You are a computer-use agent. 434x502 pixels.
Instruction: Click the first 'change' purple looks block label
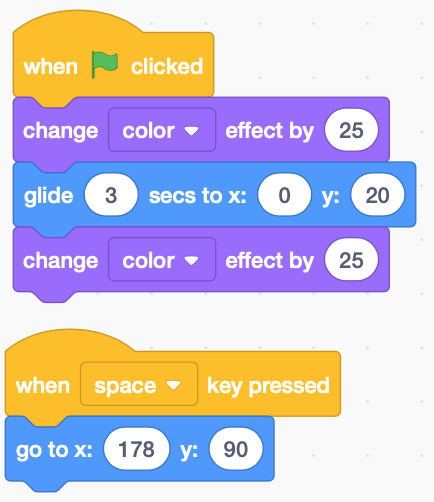(60, 130)
